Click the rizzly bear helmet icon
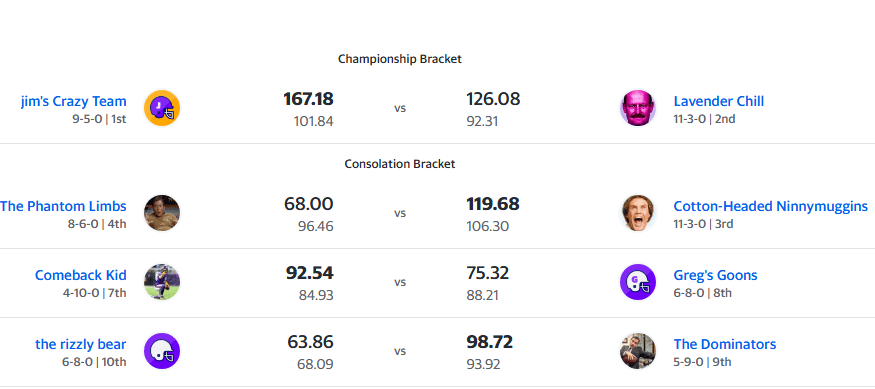Image resolution: width=875 pixels, height=389 pixels. pos(162,352)
